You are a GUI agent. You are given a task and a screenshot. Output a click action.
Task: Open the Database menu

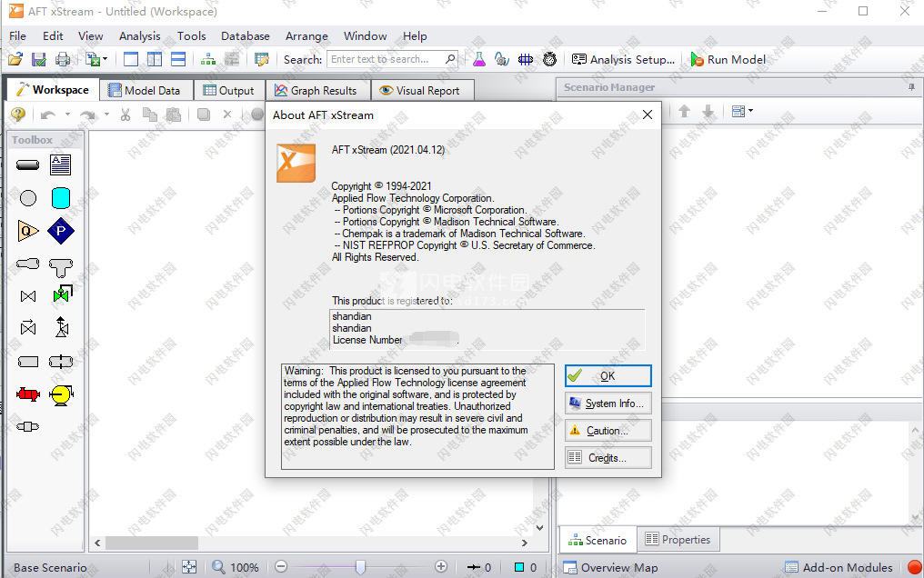tap(246, 36)
